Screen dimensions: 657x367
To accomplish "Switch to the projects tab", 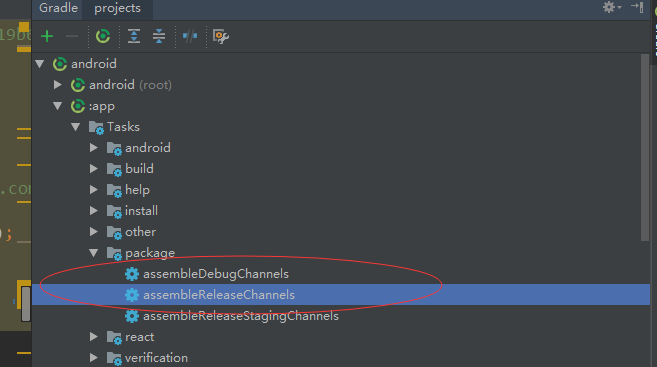I will [117, 8].
